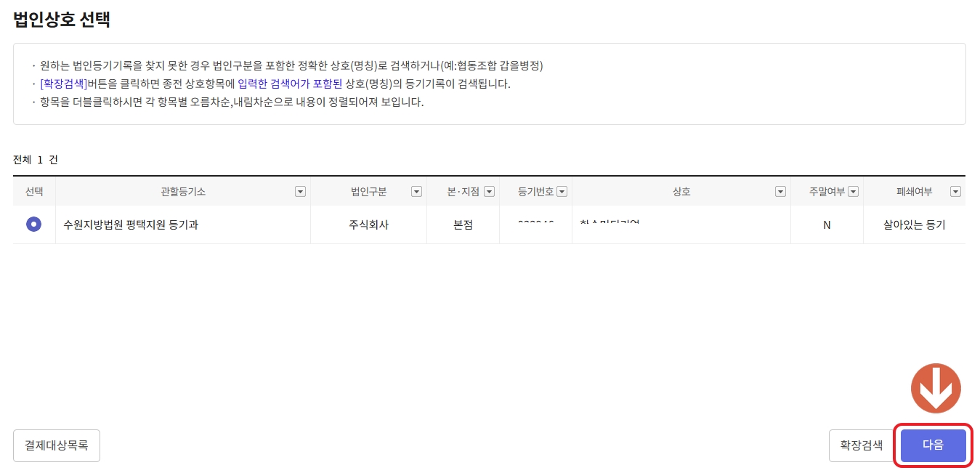
Task: Click the 다음 button
Action: click(933, 445)
